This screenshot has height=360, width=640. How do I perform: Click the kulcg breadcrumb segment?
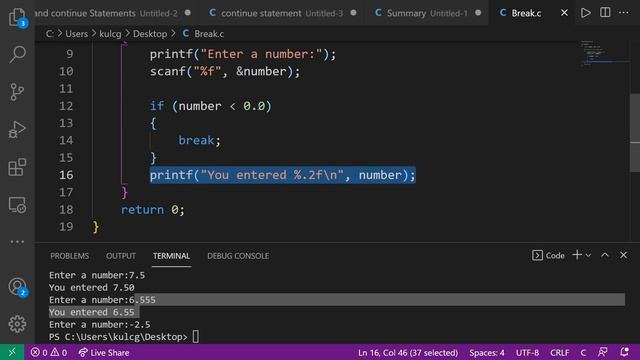pyautogui.click(x=110, y=34)
